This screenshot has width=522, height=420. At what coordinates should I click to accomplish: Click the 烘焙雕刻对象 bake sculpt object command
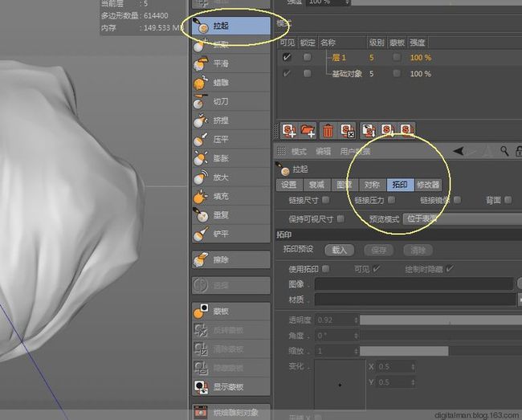pyautogui.click(x=231, y=413)
